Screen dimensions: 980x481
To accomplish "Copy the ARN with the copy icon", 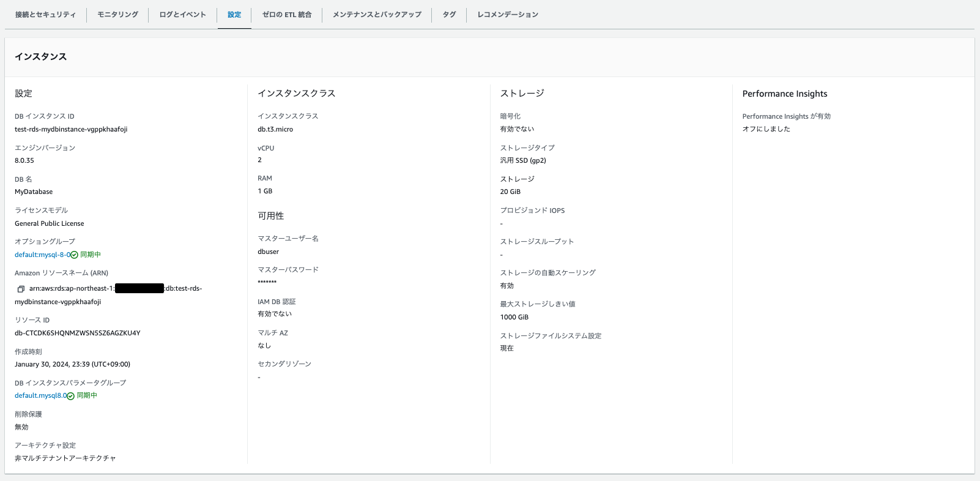I will (21, 289).
